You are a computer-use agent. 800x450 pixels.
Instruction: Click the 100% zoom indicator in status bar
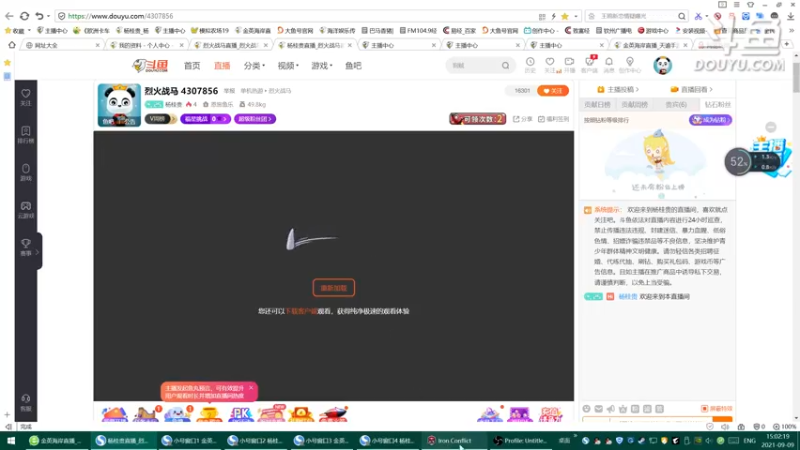click(785, 427)
